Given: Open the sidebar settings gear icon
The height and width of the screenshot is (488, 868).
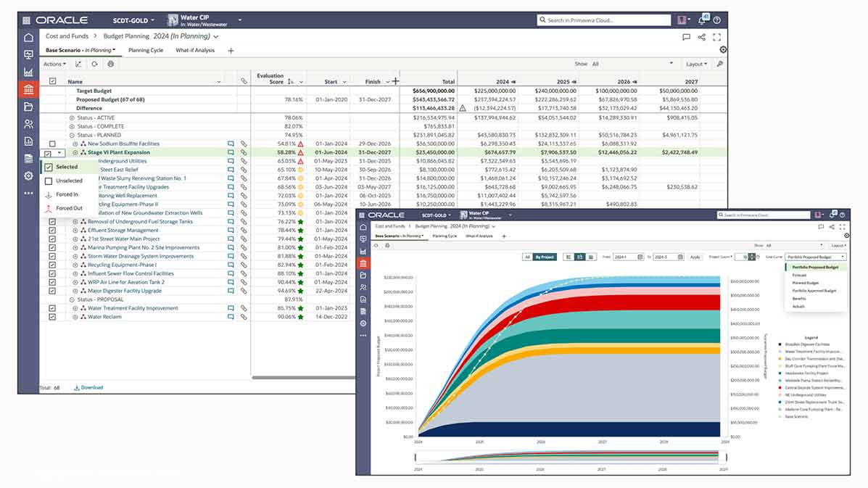Looking at the screenshot, I should pos(28,176).
